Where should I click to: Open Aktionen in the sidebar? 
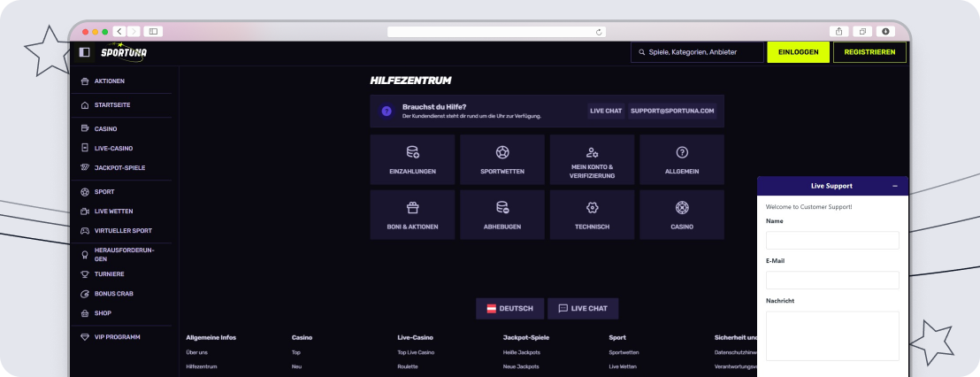point(109,81)
